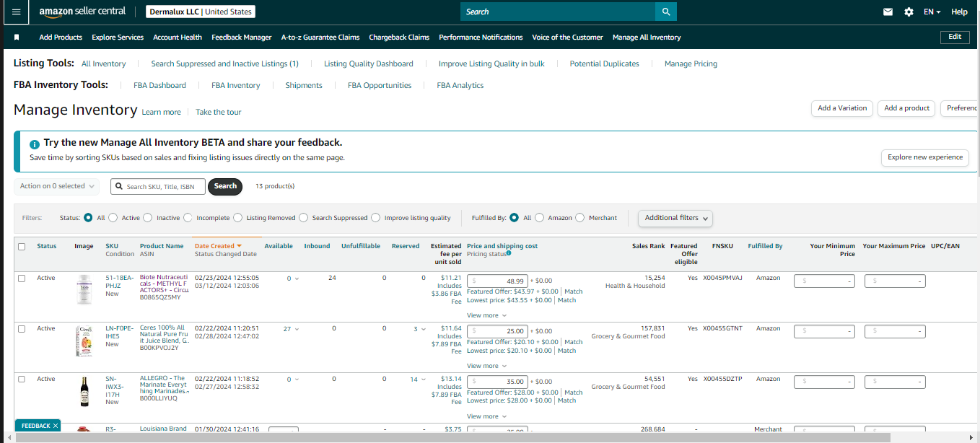Expand Reserved 14 dropdown for ALLEGRO

[418, 380]
